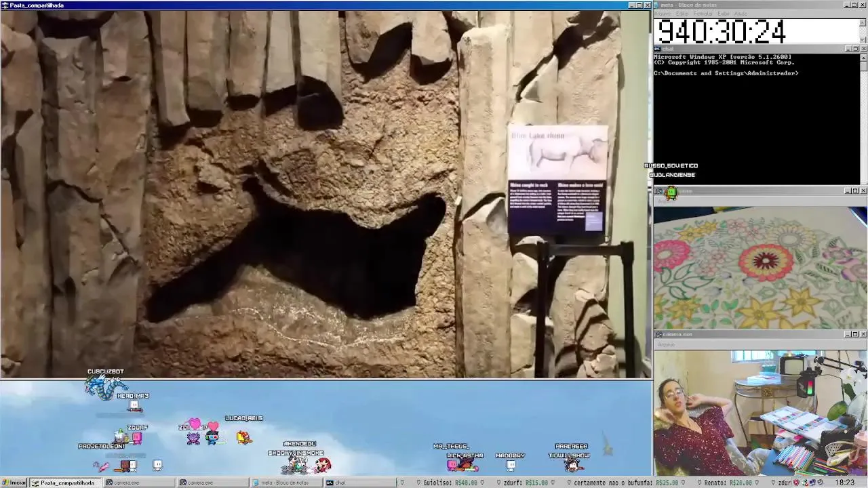
Task: Click the coloring book camera feed
Action: coord(760,268)
